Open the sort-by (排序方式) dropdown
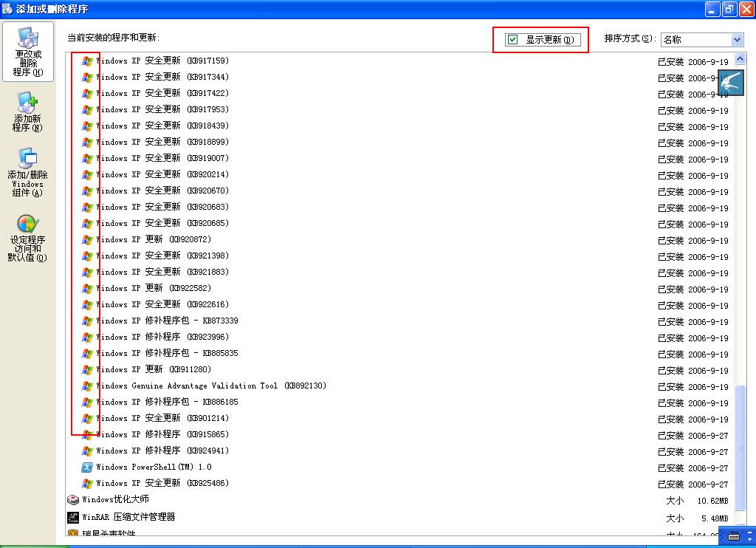 click(x=737, y=40)
